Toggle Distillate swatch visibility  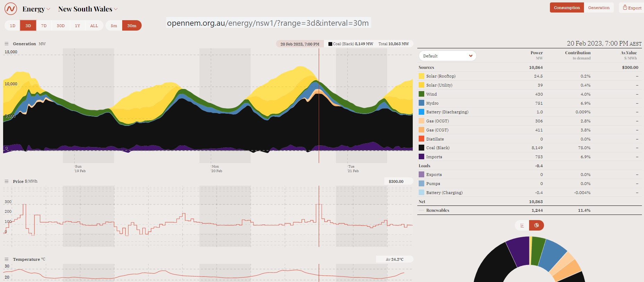[x=421, y=139]
